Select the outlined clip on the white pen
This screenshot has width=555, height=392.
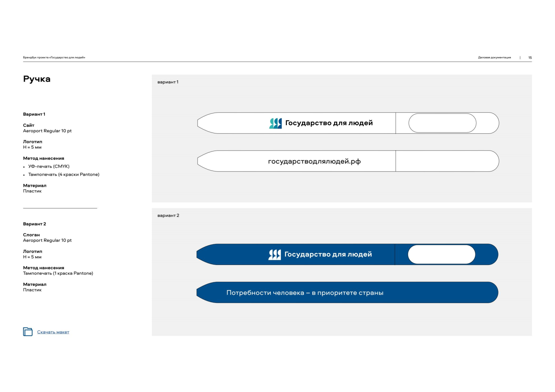coord(442,123)
